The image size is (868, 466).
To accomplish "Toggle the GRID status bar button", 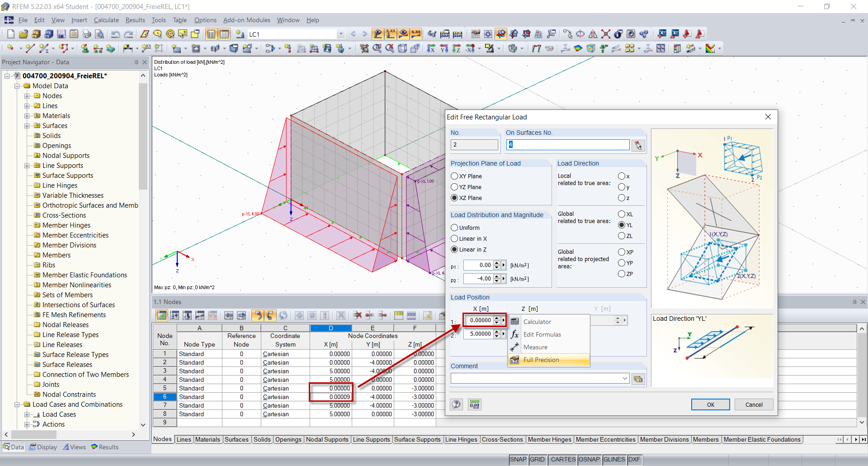I will pos(537,459).
